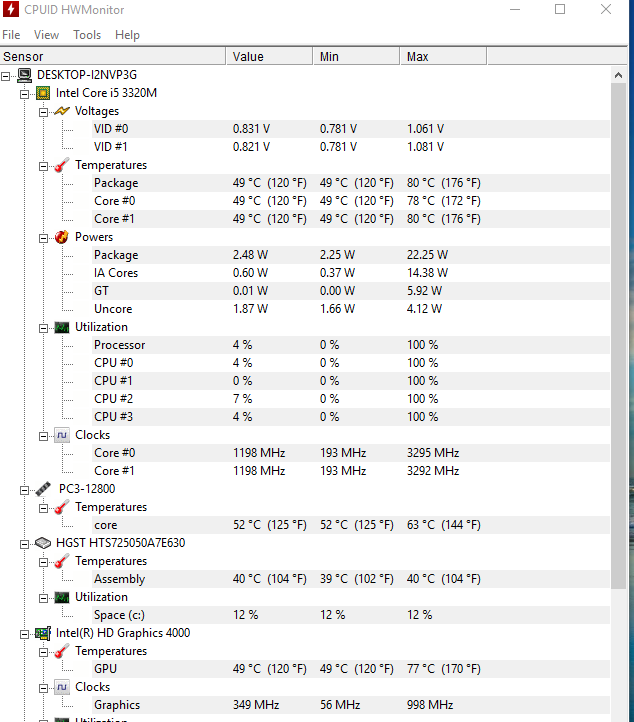634x722 pixels.
Task: Click the CPU Utilization graph icon
Action: (62, 327)
